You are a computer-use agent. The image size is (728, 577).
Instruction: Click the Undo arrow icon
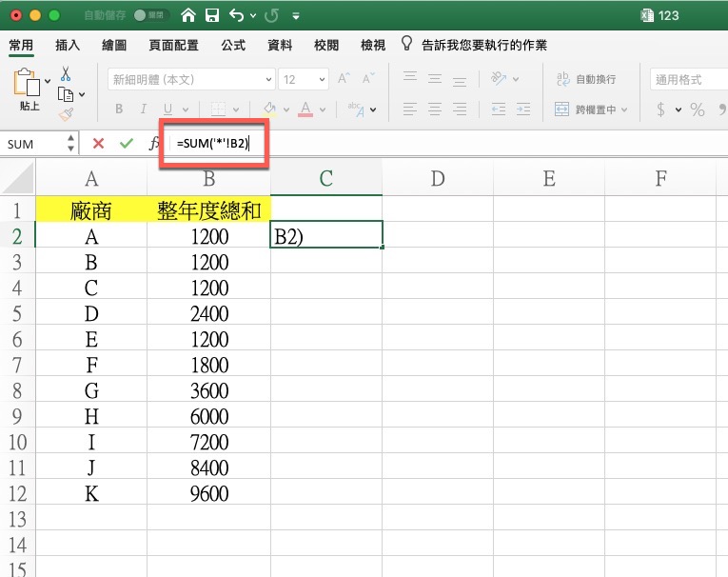(235, 15)
